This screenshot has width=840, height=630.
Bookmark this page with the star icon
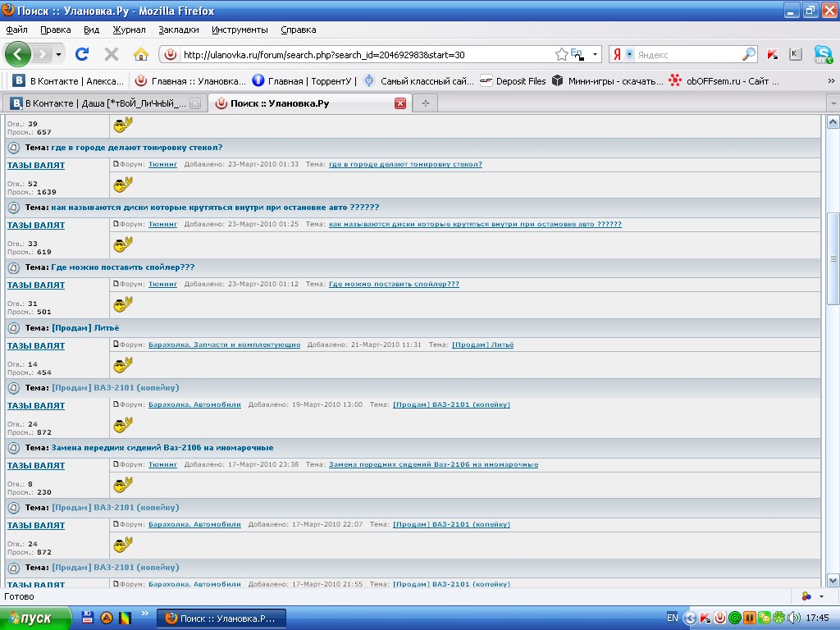tap(561, 54)
